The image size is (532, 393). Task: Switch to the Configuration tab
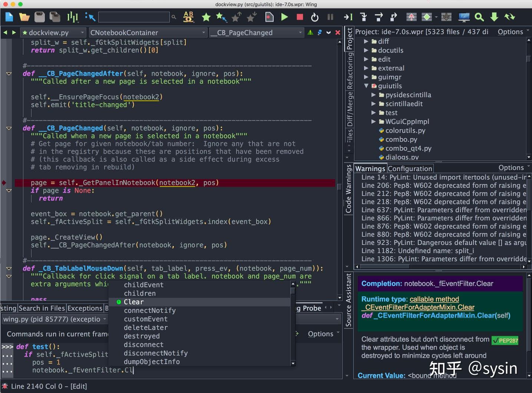pyautogui.click(x=410, y=168)
